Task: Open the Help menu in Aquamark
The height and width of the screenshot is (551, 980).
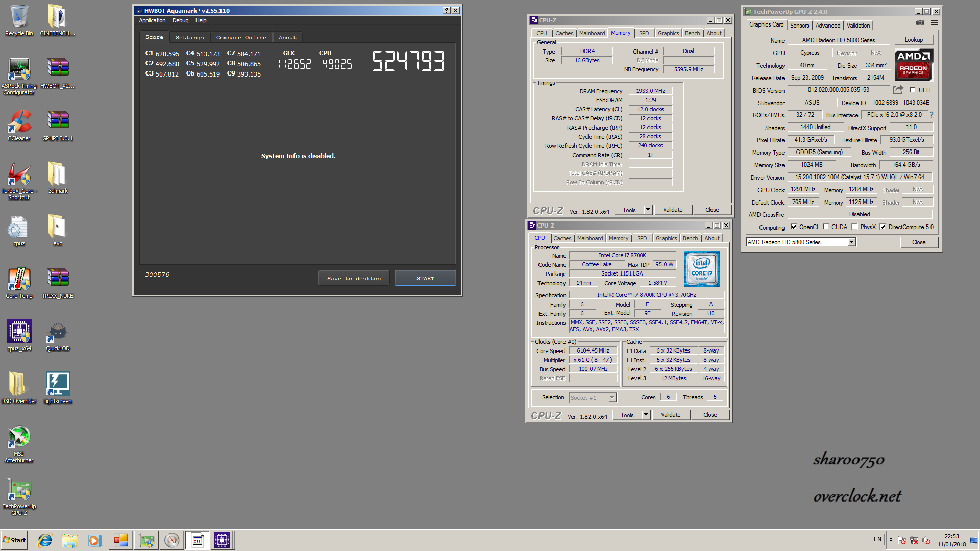Action: (201, 20)
